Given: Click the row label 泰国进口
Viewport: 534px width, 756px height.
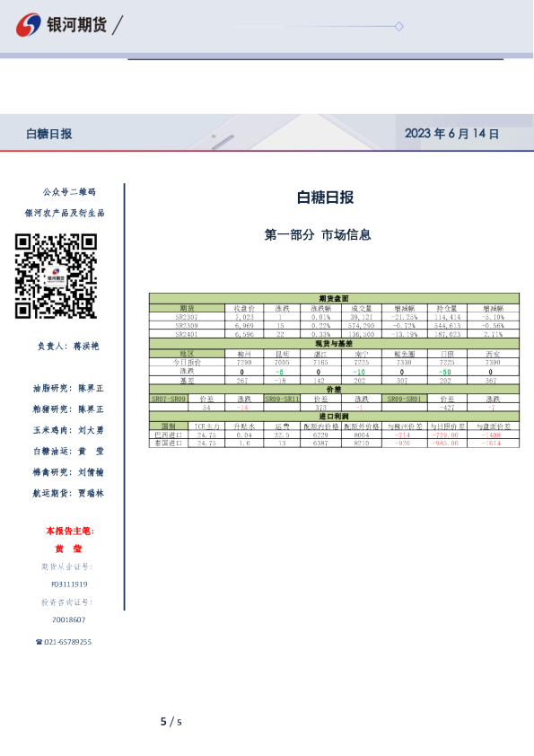Looking at the screenshot, I should pyautogui.click(x=168, y=443).
